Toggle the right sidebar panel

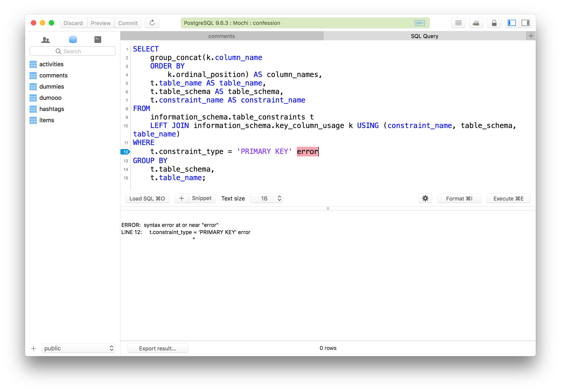coord(525,23)
